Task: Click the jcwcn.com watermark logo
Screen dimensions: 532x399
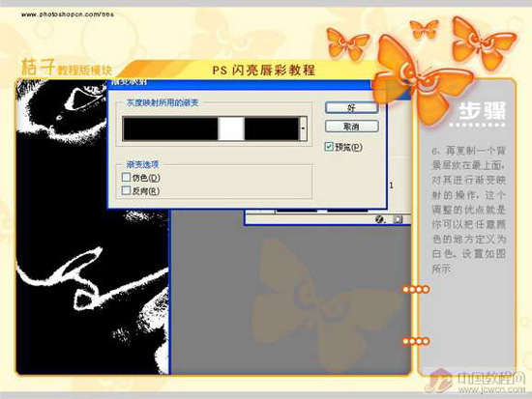Action: point(475,381)
